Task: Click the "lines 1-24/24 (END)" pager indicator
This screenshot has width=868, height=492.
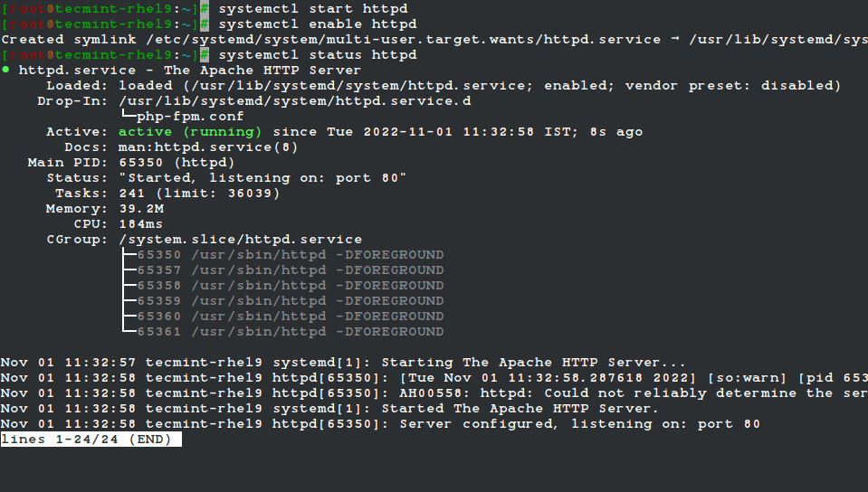Action: [91, 440]
